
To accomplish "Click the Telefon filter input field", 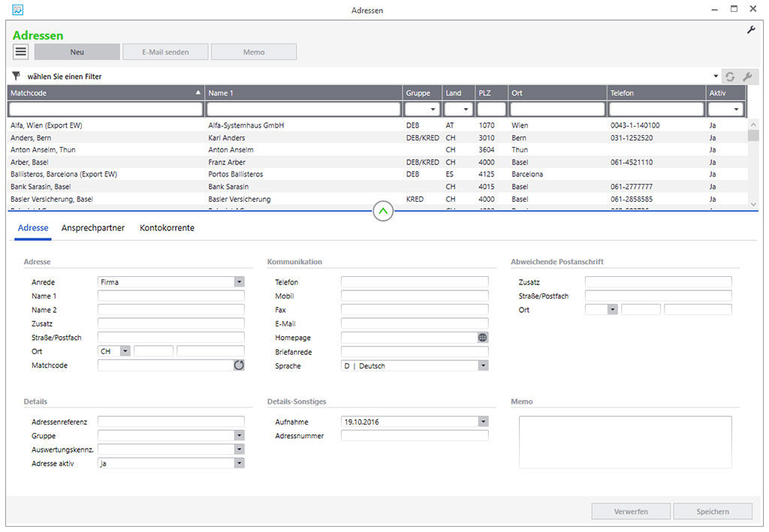I will (656, 109).
